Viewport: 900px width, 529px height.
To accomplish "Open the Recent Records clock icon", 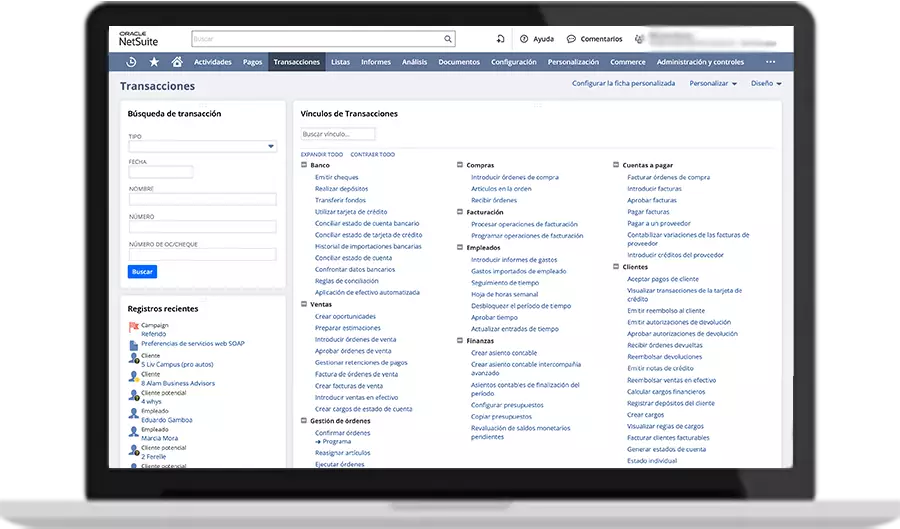I will pyautogui.click(x=131, y=62).
